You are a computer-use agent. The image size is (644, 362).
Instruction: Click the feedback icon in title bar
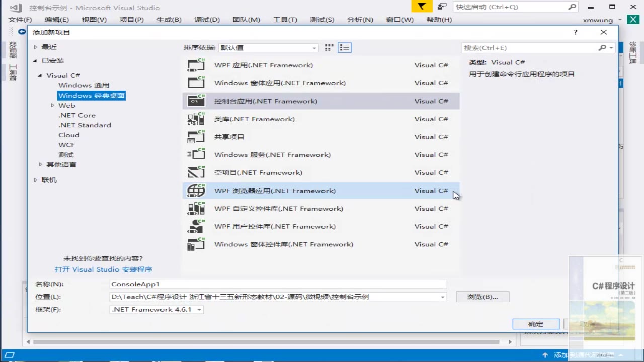point(442,7)
